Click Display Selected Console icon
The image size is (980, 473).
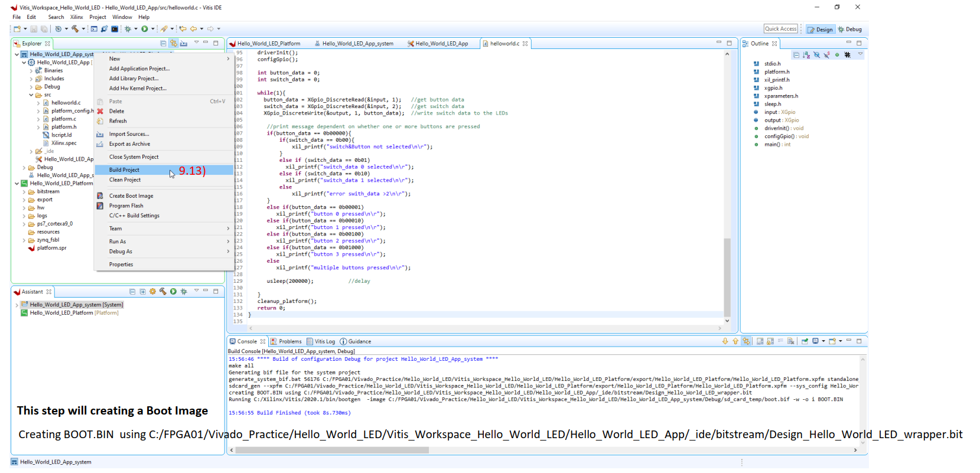coord(815,341)
